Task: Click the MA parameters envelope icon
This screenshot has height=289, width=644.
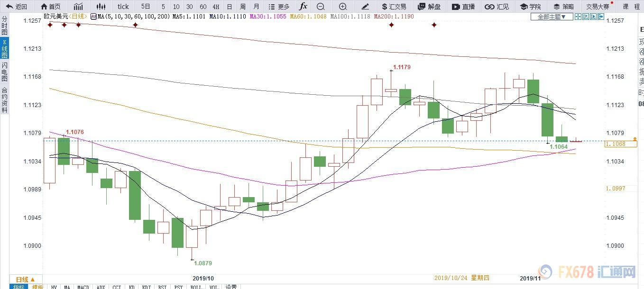Action: click(x=93, y=17)
